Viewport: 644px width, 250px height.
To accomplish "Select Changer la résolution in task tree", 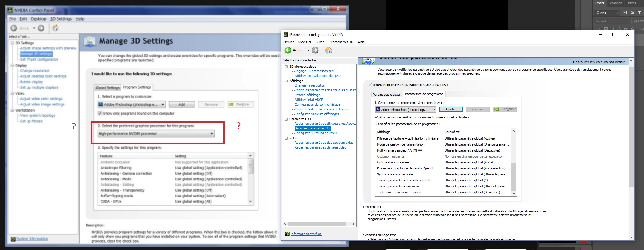I will (310, 85).
